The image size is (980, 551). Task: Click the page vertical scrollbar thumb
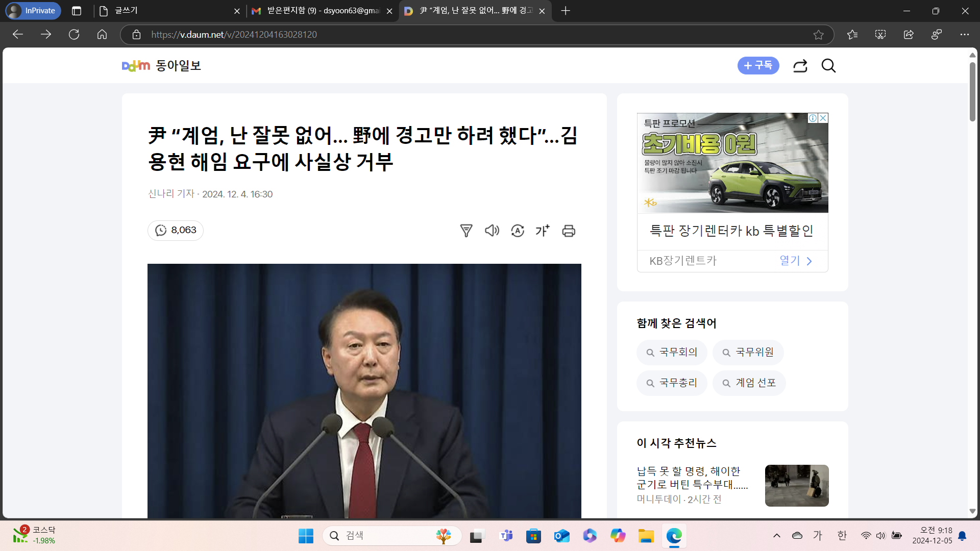[x=972, y=92]
